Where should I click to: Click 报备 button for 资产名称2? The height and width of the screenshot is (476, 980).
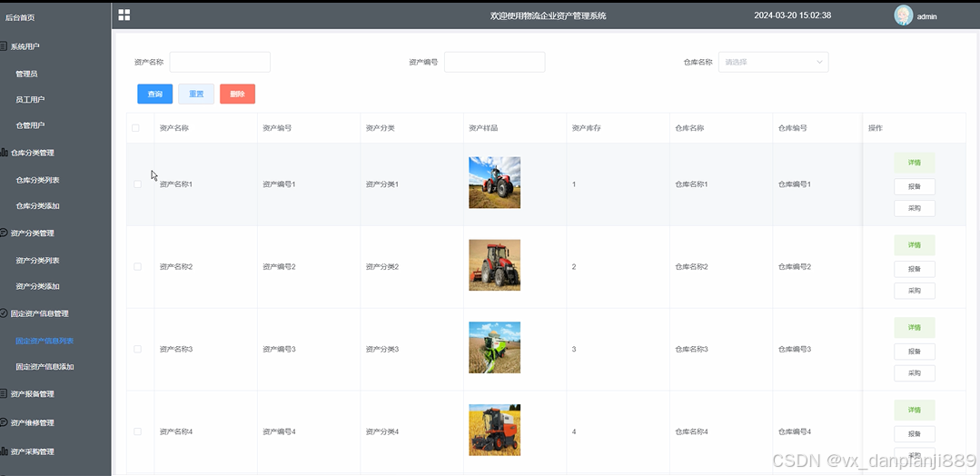(x=915, y=269)
